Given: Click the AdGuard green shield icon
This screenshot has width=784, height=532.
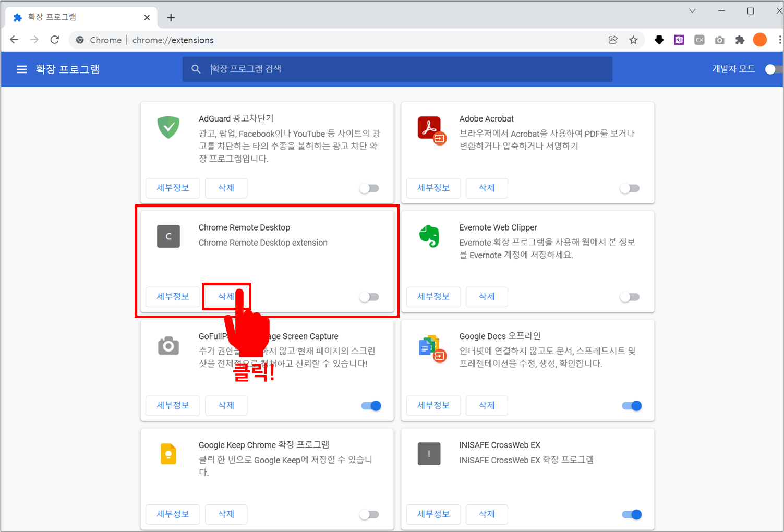Looking at the screenshot, I should coord(168,127).
